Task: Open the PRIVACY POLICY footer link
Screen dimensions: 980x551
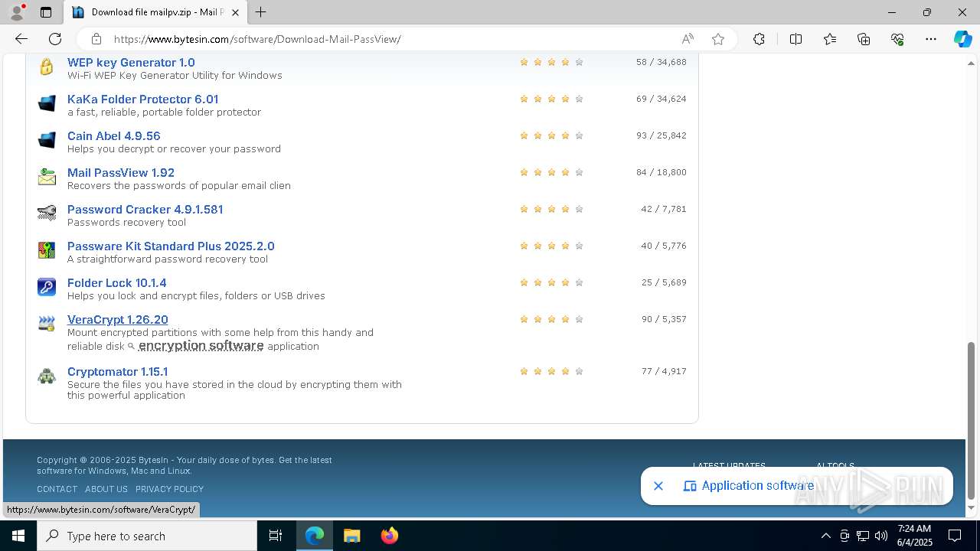Action: (169, 489)
